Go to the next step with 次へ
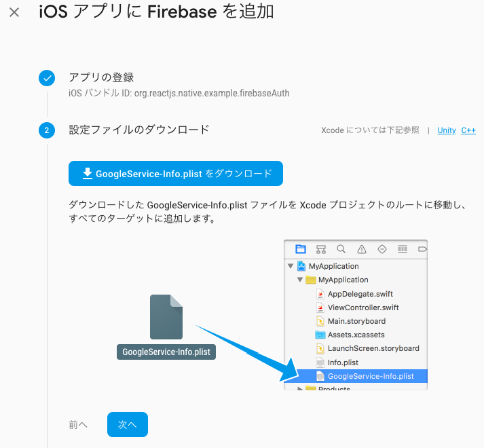Viewport: 484px width, 448px height. coord(128,424)
